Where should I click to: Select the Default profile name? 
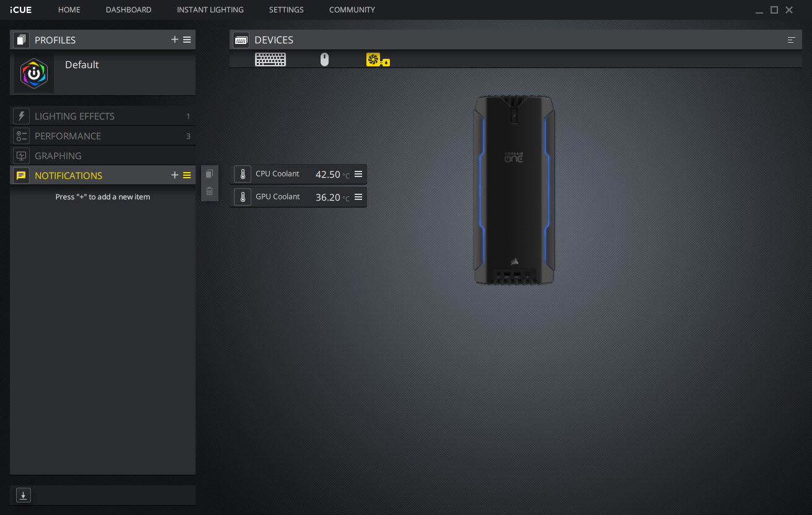(x=82, y=64)
